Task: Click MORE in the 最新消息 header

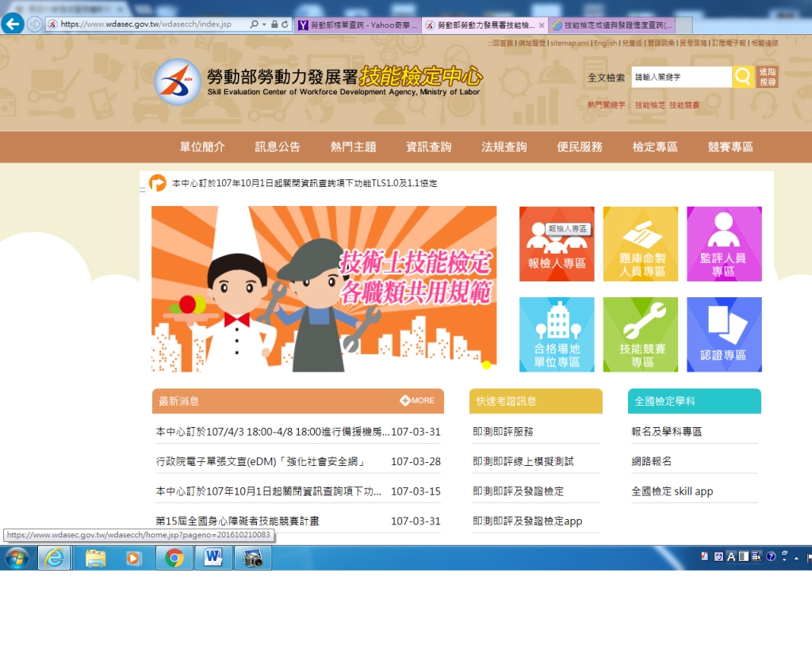Action: tap(417, 401)
